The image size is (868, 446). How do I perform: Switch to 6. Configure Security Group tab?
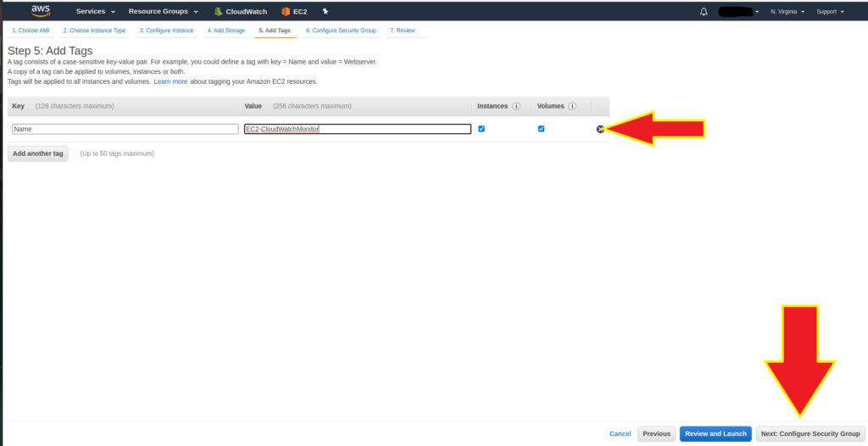(x=341, y=31)
